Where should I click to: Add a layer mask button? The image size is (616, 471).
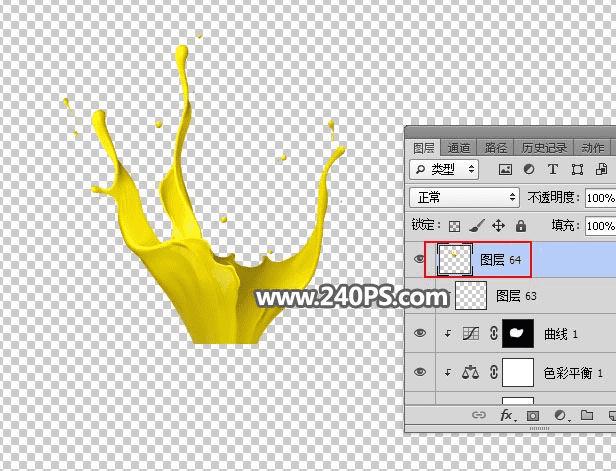[533, 415]
